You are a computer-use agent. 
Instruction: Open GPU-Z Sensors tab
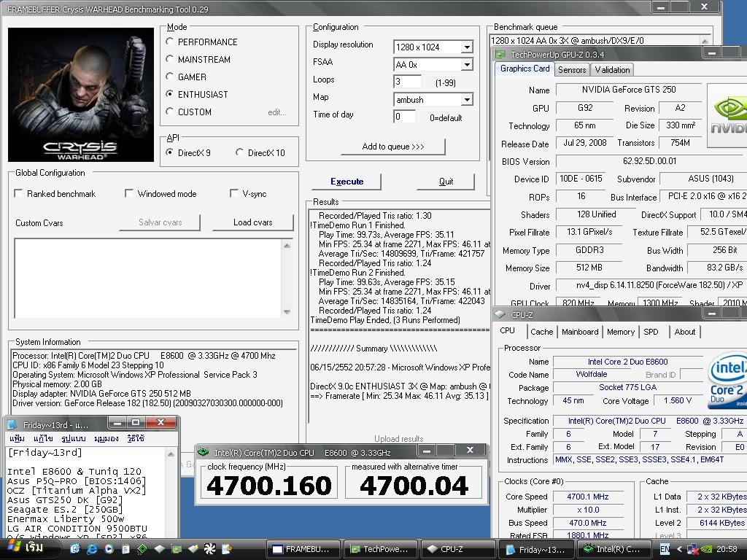coord(572,70)
